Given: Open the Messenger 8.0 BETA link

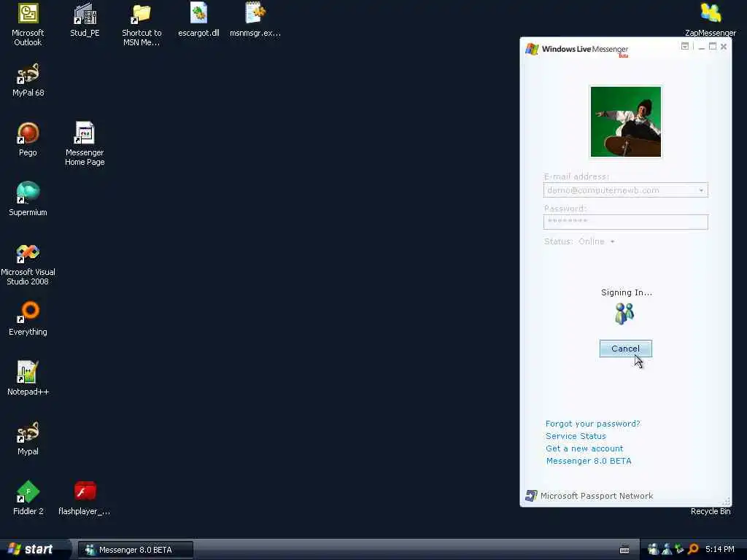Looking at the screenshot, I should coord(589,461).
